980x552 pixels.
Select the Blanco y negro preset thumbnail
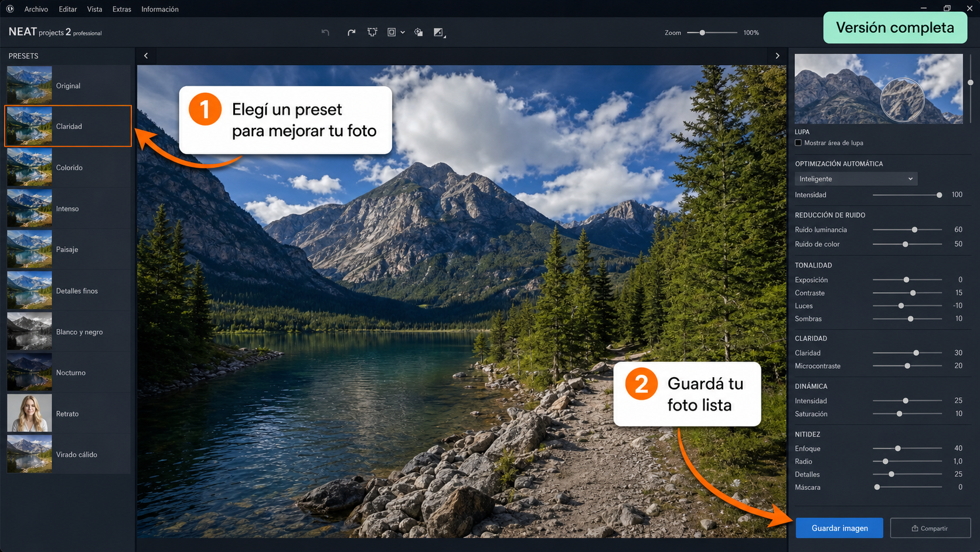29,331
